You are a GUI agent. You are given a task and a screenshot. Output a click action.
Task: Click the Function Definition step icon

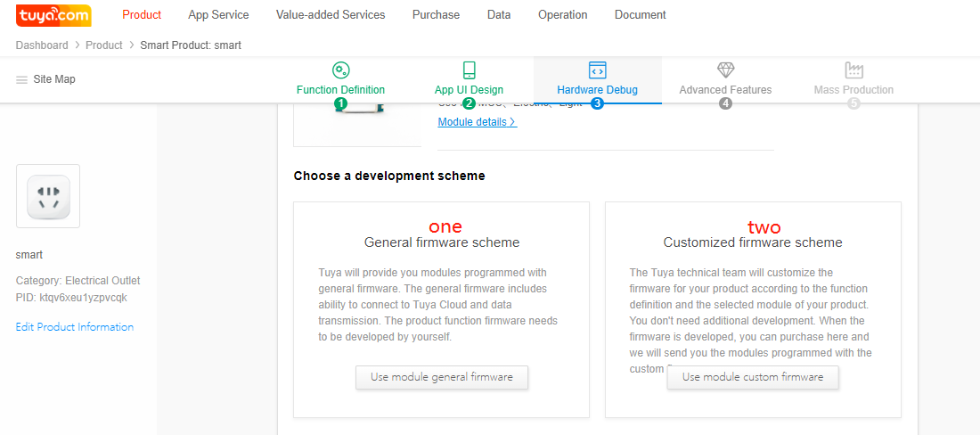[340, 70]
